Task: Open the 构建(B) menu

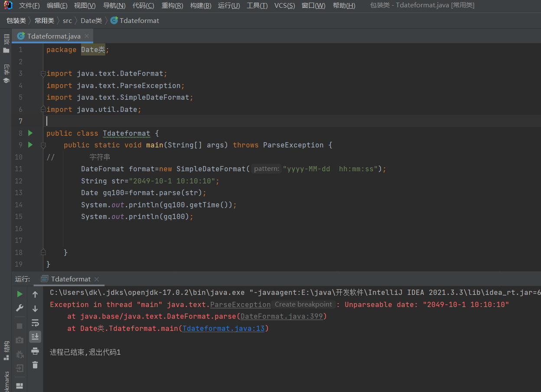Action: (201, 6)
